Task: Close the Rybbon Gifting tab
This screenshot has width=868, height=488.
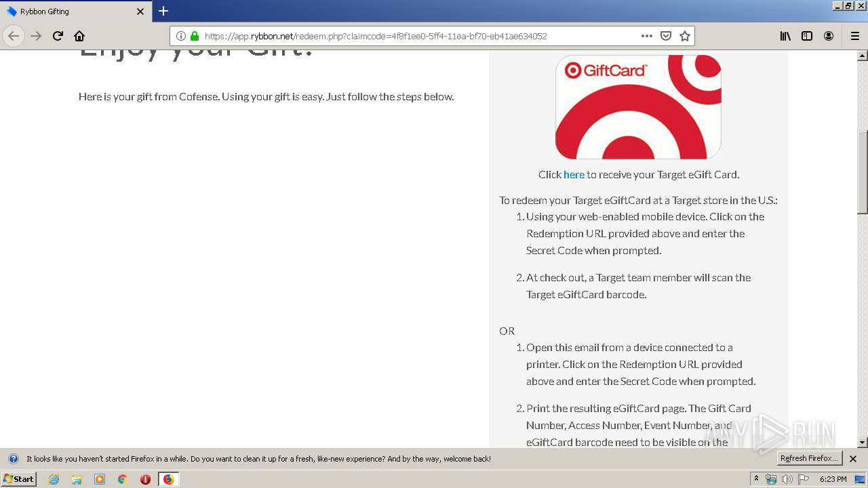Action: 140,12
